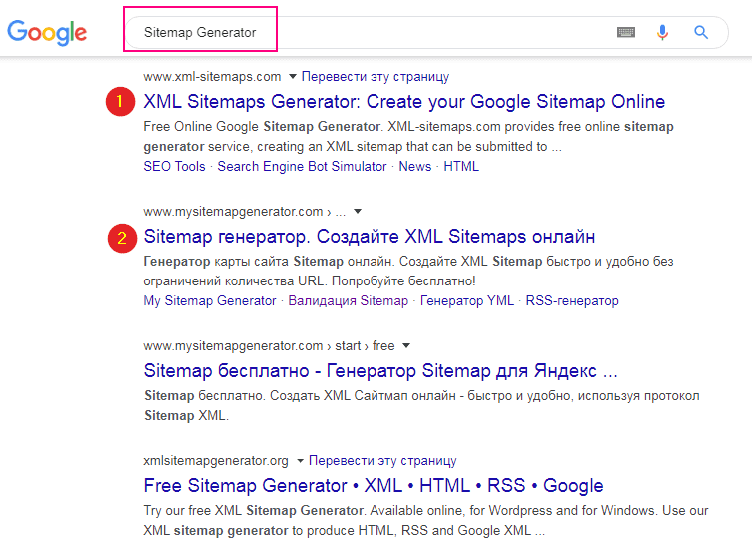Open Sitemap бесплатно - Генератор Sitemap result
Screen dimensions: 752x560
tap(380, 371)
